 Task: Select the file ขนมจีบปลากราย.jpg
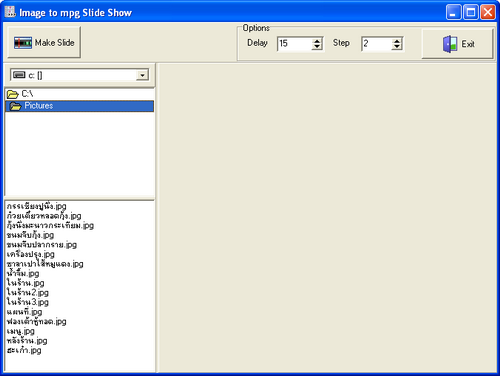pos(42,245)
